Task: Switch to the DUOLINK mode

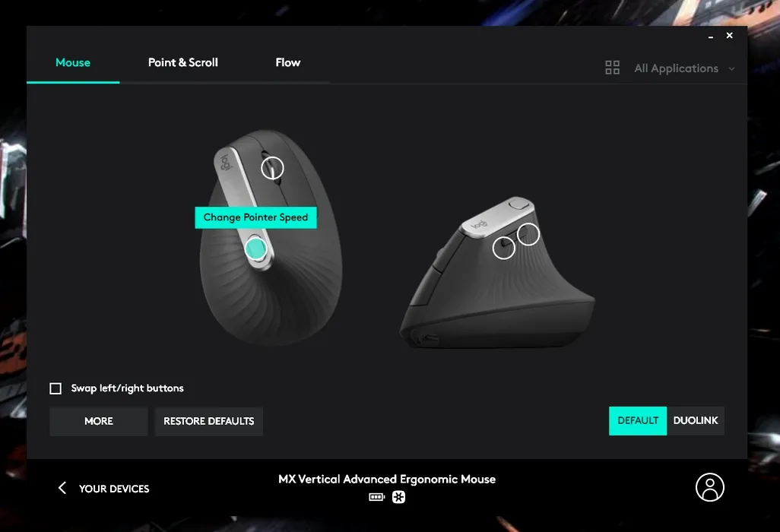Action: pos(696,420)
